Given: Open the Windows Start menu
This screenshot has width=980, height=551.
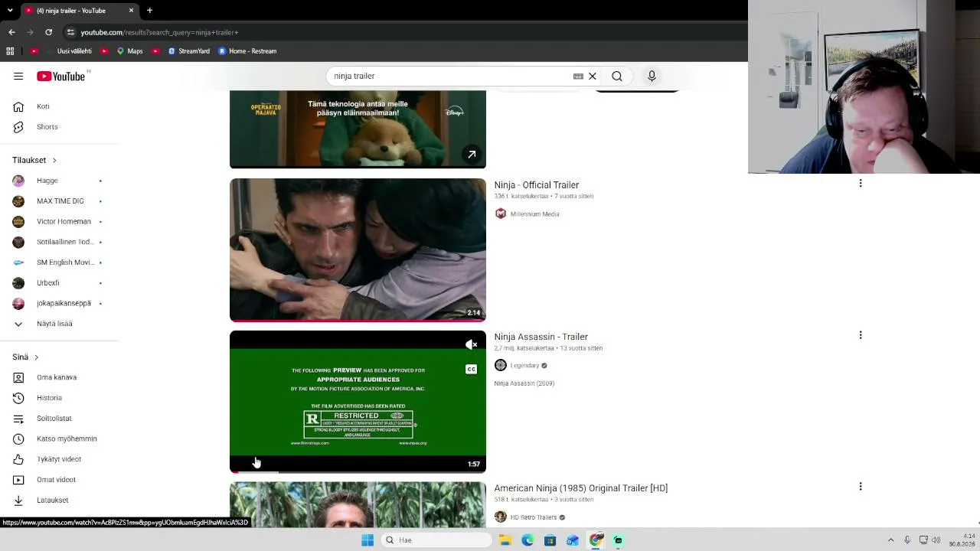Looking at the screenshot, I should [367, 540].
